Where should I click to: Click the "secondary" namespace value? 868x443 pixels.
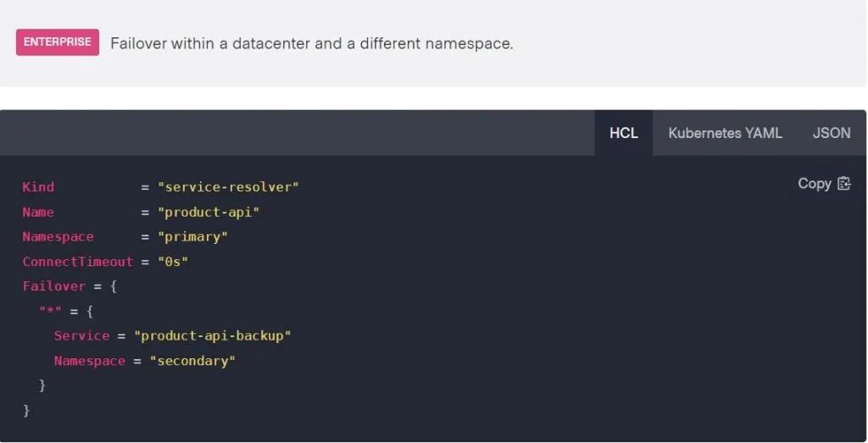tap(192, 361)
